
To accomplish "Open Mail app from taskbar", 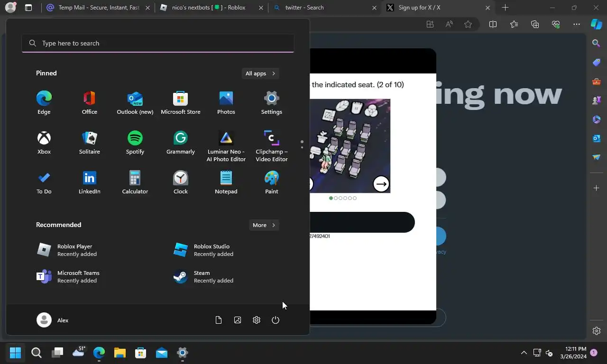I will click(x=162, y=353).
